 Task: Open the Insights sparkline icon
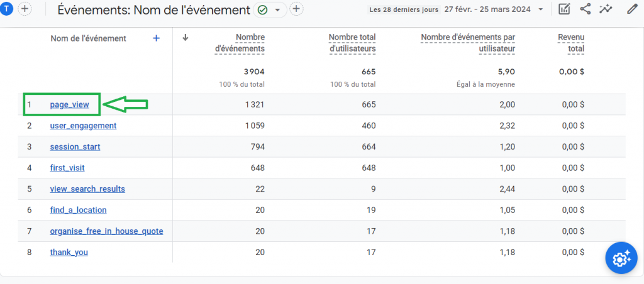606,9
